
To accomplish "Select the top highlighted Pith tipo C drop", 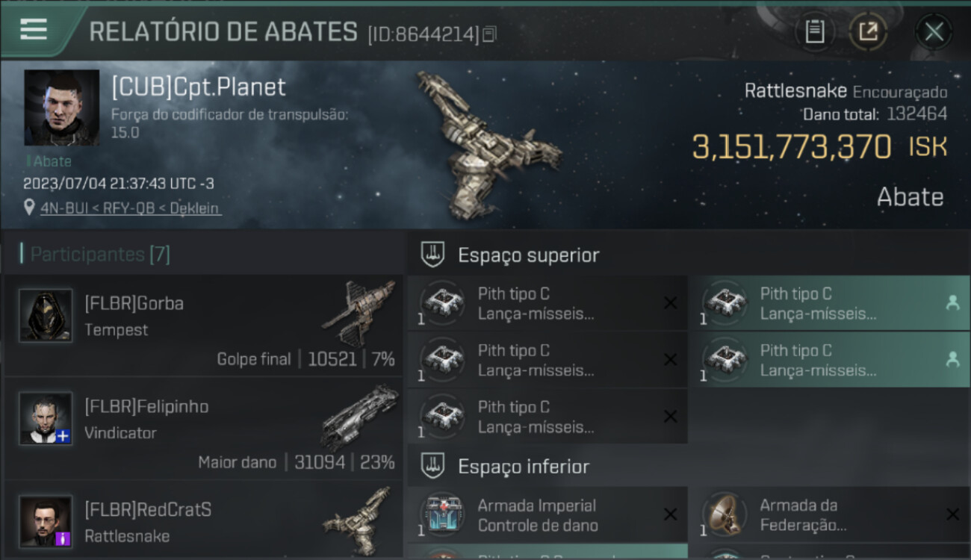I will point(829,303).
